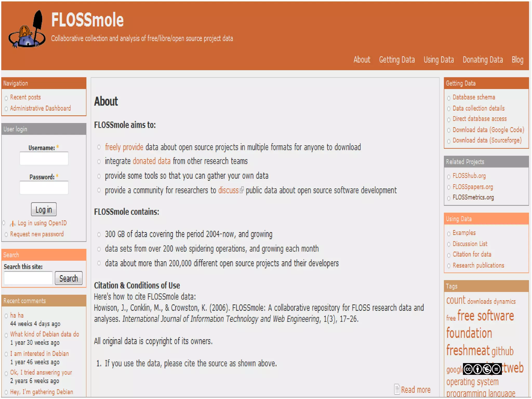The image size is (532, 399).
Task: Open the Getting Data menu item
Action: tap(397, 60)
